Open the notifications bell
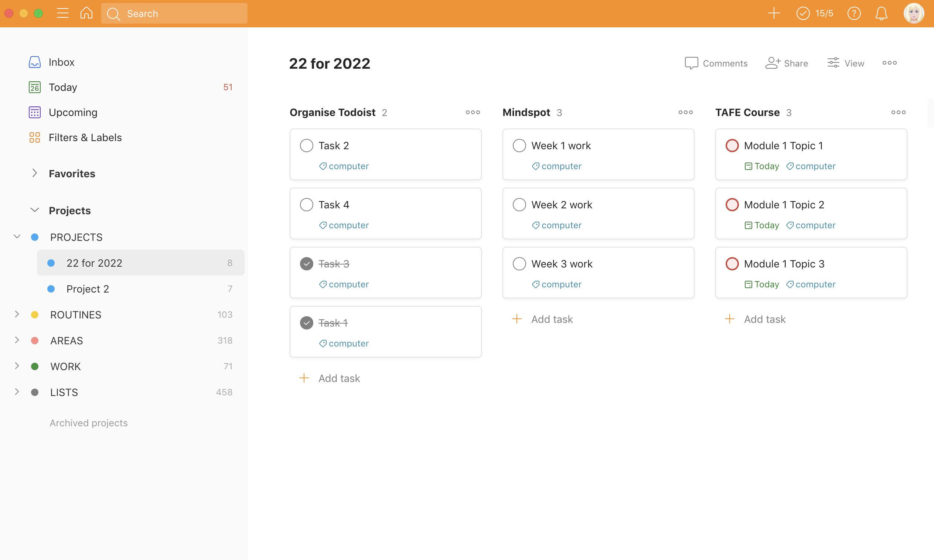Image resolution: width=934 pixels, height=560 pixels. tap(881, 13)
